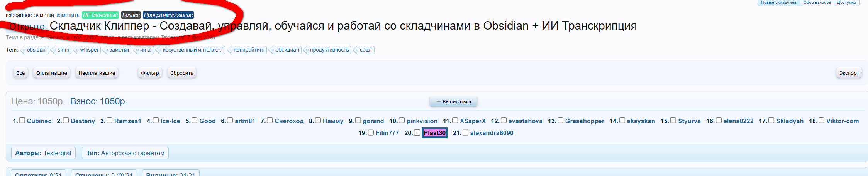Viewport: 868px width, 176px height.
Task: Enable the checkbox next to Grasshopper
Action: point(561,121)
